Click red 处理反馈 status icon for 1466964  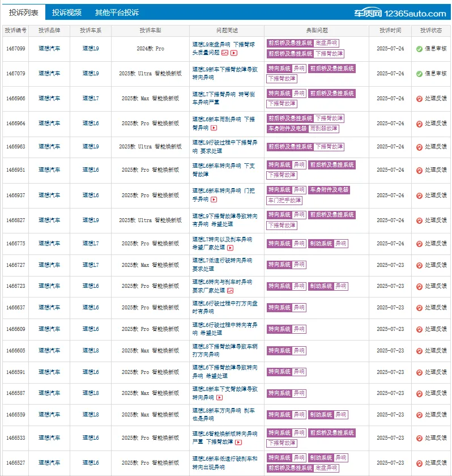pyautogui.click(x=419, y=124)
